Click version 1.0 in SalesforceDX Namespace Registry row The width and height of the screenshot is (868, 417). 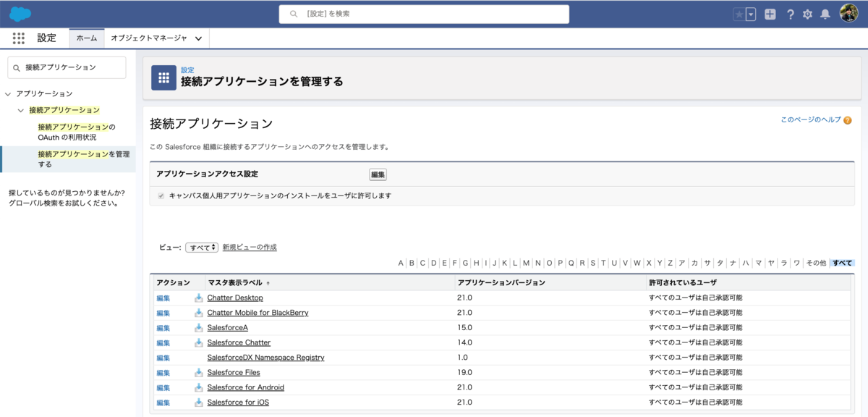click(x=462, y=358)
